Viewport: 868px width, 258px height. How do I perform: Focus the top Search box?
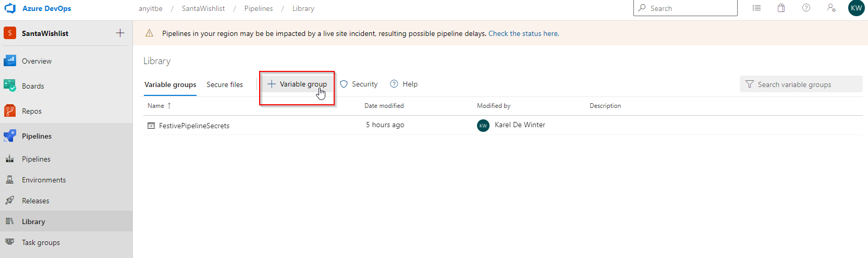(685, 8)
